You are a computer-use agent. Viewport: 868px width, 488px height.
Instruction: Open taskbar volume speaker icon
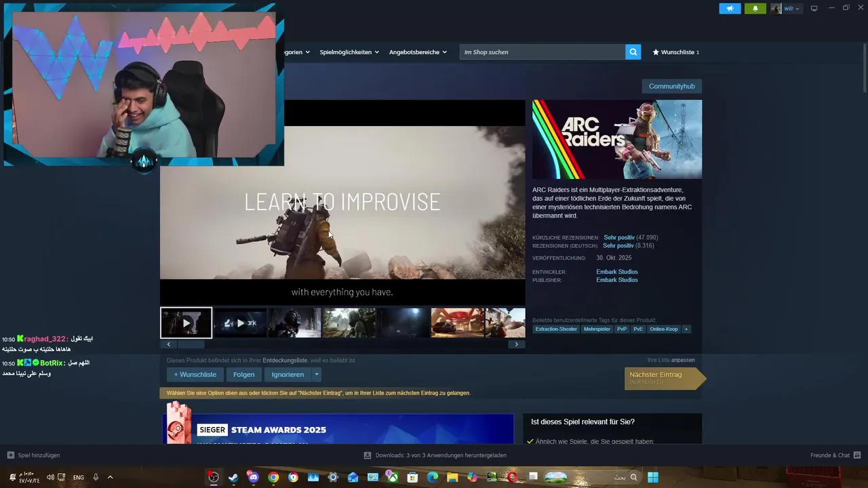click(50, 477)
